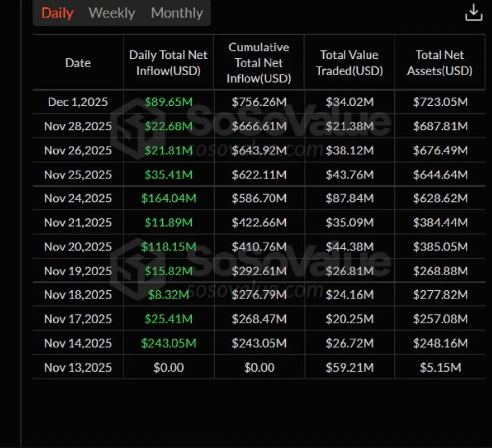Screen dimensions: 492x448
Task: Click the $268.88M net assets value
Action: click(441, 271)
